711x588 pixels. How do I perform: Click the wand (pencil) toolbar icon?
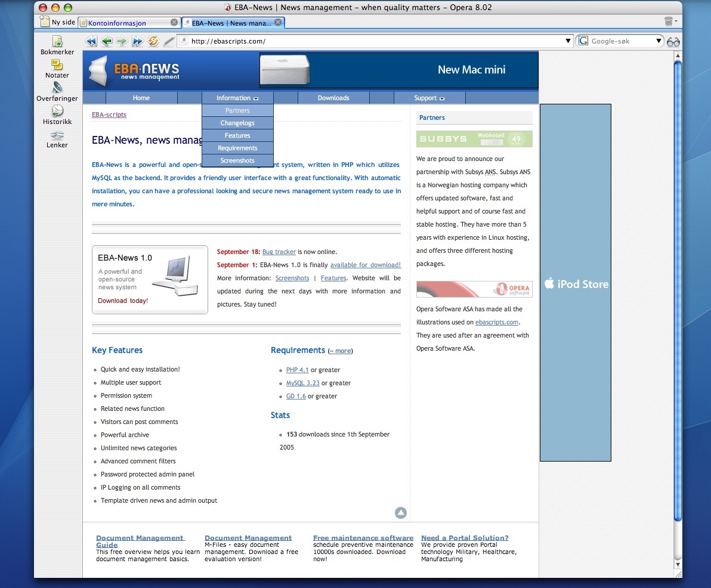[169, 41]
